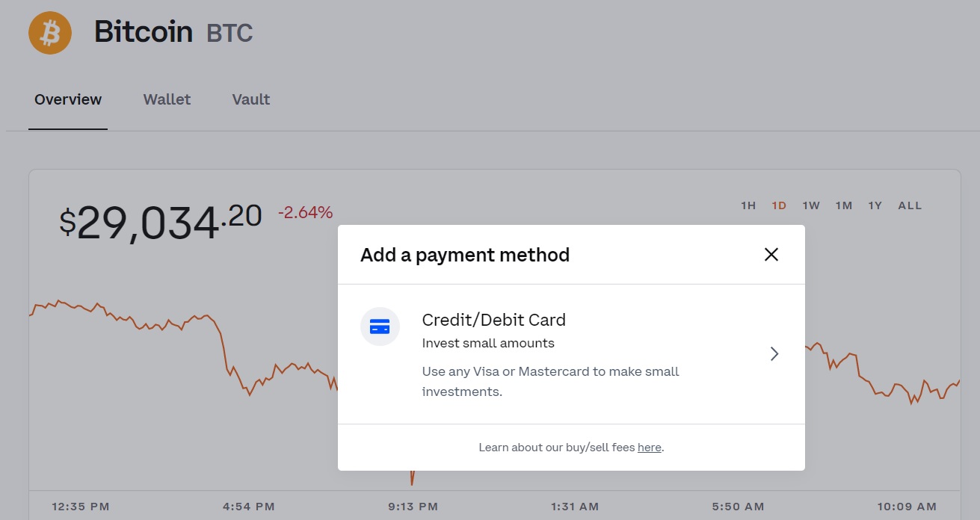Image resolution: width=980 pixels, height=520 pixels.
Task: Click the Bitcoin heading text
Action: click(144, 33)
